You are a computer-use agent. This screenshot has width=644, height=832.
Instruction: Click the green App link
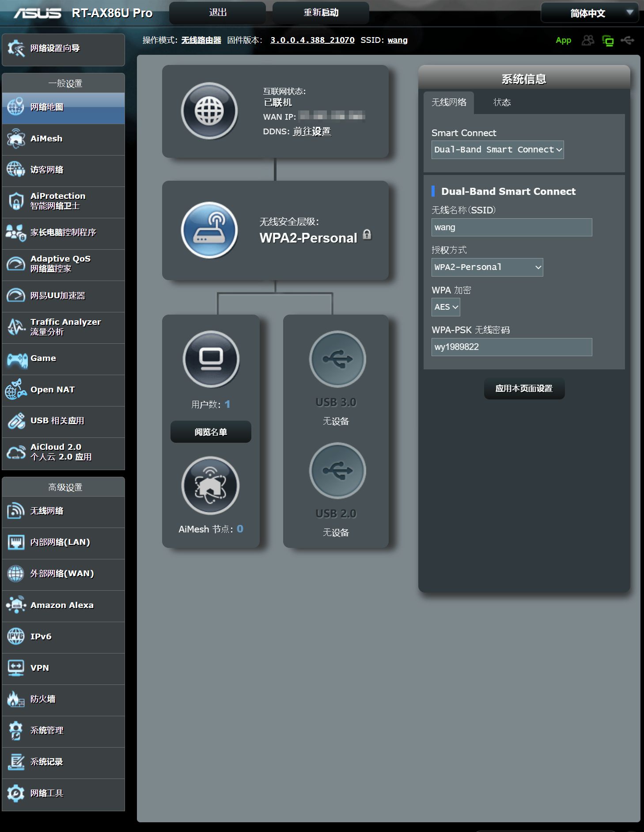[x=563, y=40]
